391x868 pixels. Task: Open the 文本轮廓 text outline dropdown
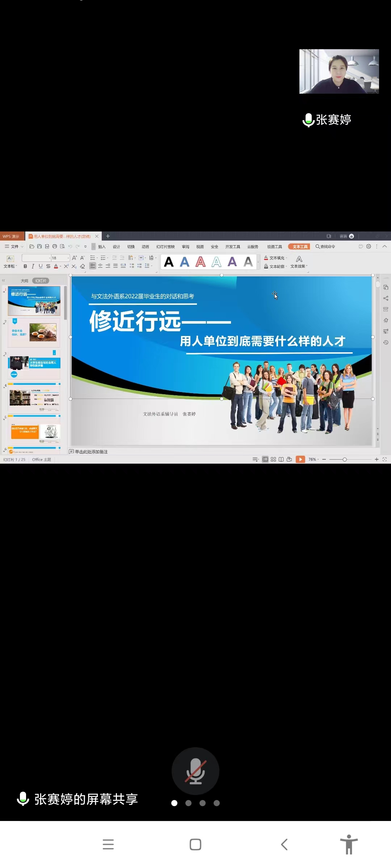coord(276,266)
